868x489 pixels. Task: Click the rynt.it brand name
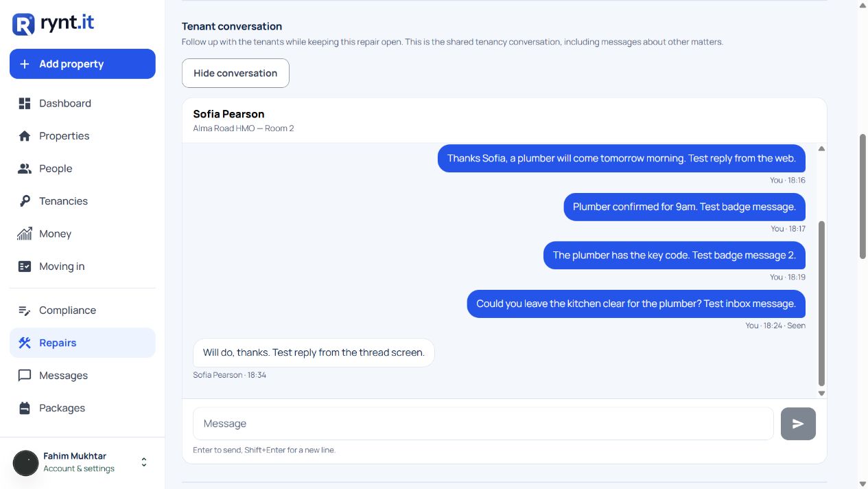point(67,23)
